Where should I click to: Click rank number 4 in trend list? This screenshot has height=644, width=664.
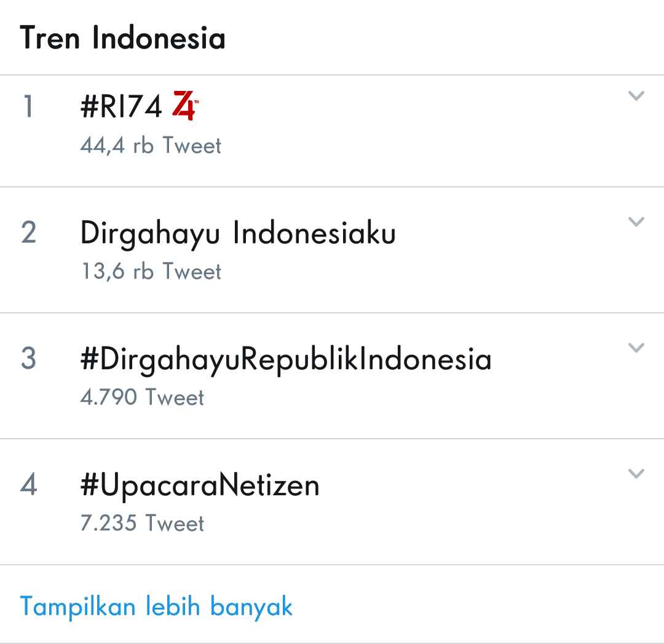click(28, 485)
